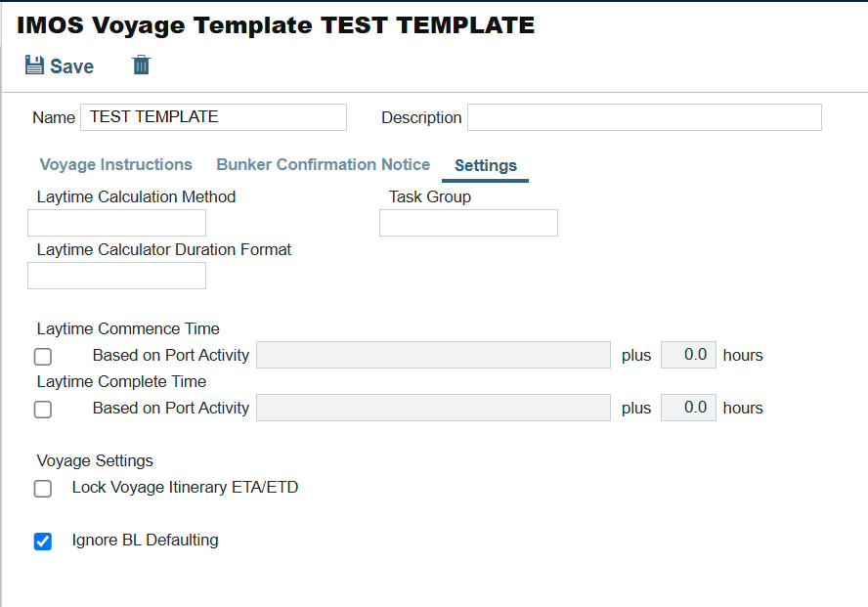Click the Laytime Commence Time plus hours field

688,355
